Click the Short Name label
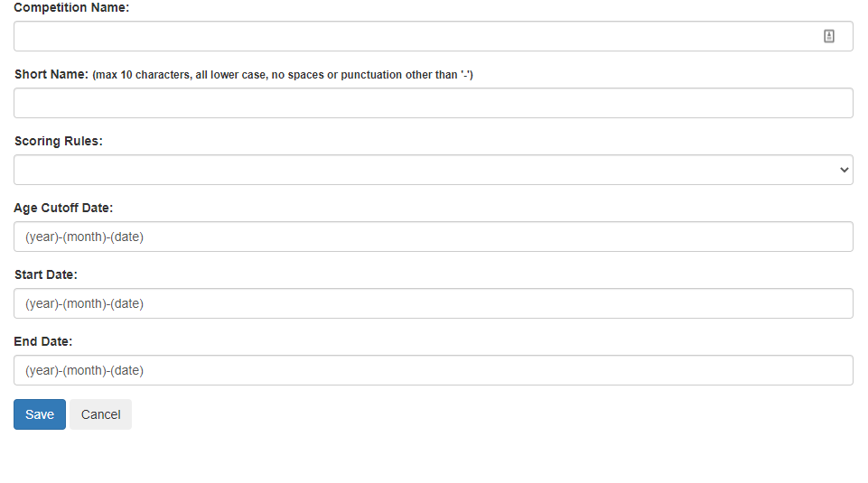Viewport: 868px width, 483px height. (x=51, y=74)
